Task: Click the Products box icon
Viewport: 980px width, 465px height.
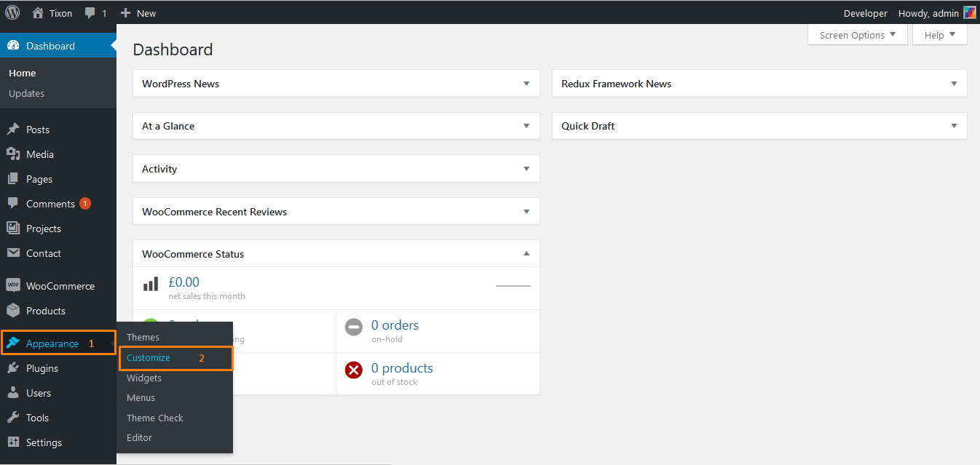Action: (13, 310)
